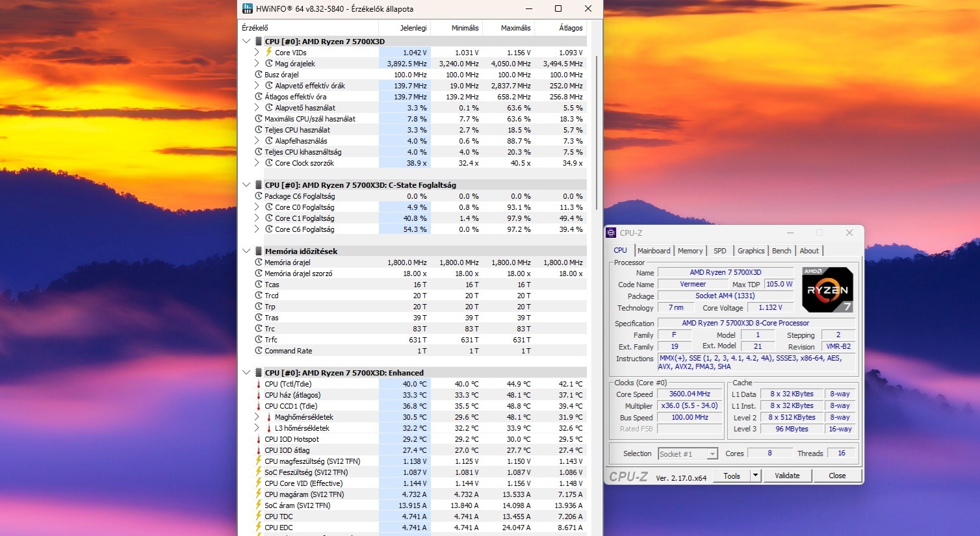Switch to the Mainboard tab in CPU-Z
980x536 pixels.
pyautogui.click(x=654, y=251)
